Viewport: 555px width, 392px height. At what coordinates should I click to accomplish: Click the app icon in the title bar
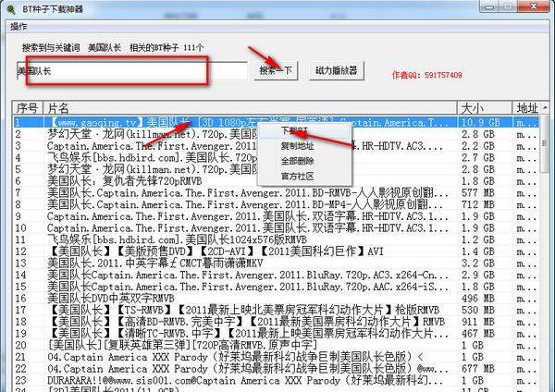click(x=10, y=8)
